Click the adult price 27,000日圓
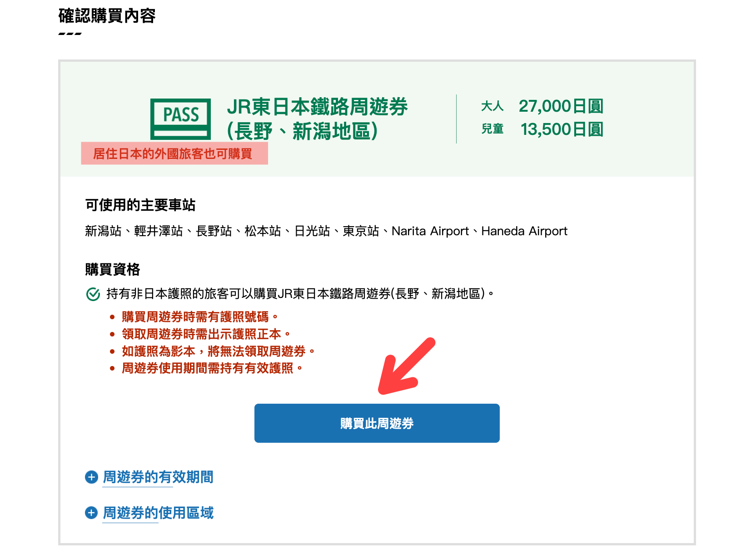 tap(561, 106)
